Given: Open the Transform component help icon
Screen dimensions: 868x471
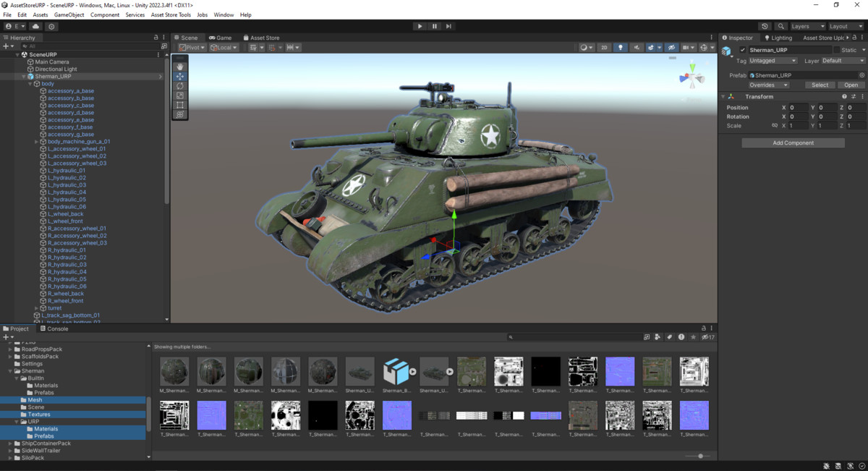Looking at the screenshot, I should pyautogui.click(x=844, y=96).
